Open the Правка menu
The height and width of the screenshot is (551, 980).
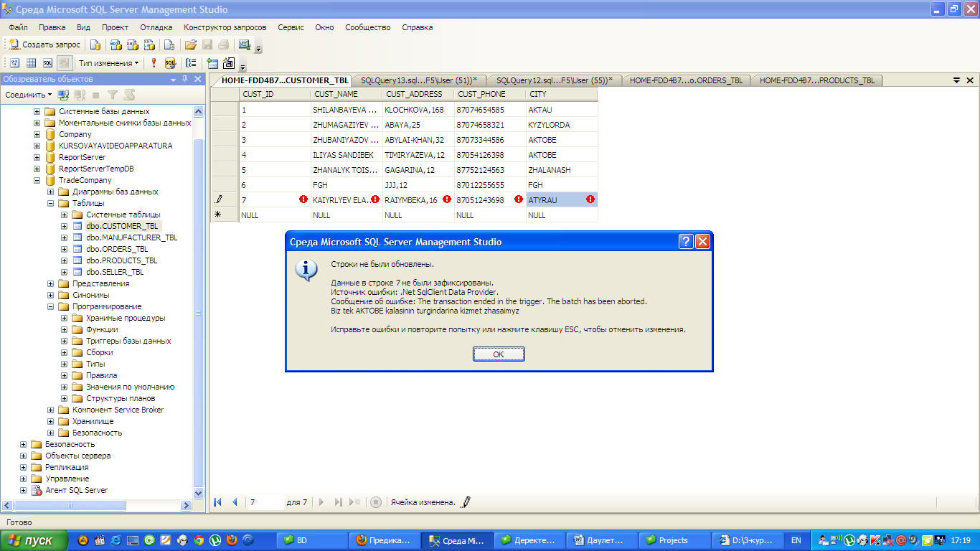[52, 27]
